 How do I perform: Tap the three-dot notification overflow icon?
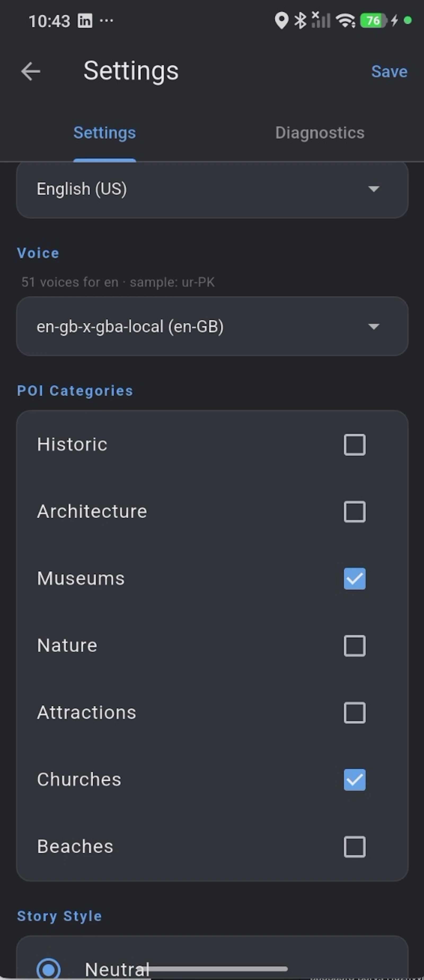click(107, 20)
